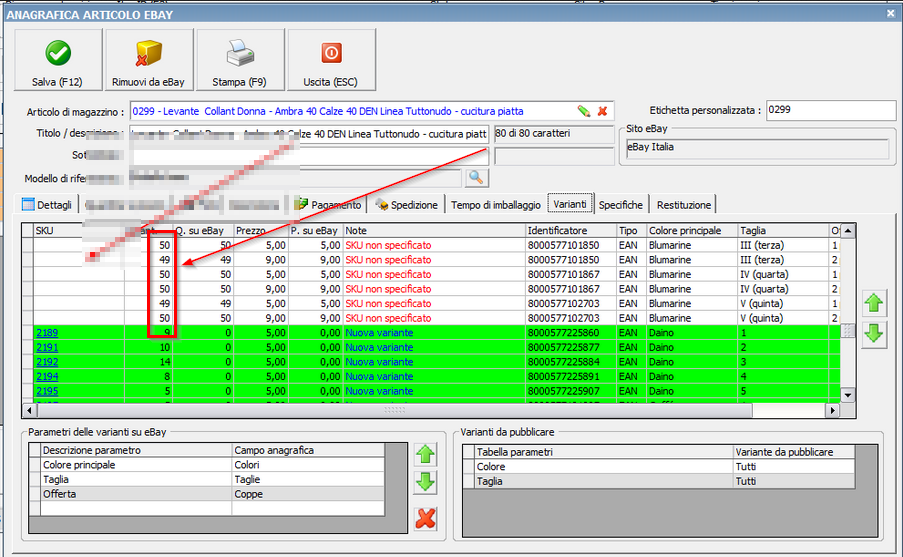Open SKU link 2195
This screenshot has width=903, height=557.
coord(47,391)
